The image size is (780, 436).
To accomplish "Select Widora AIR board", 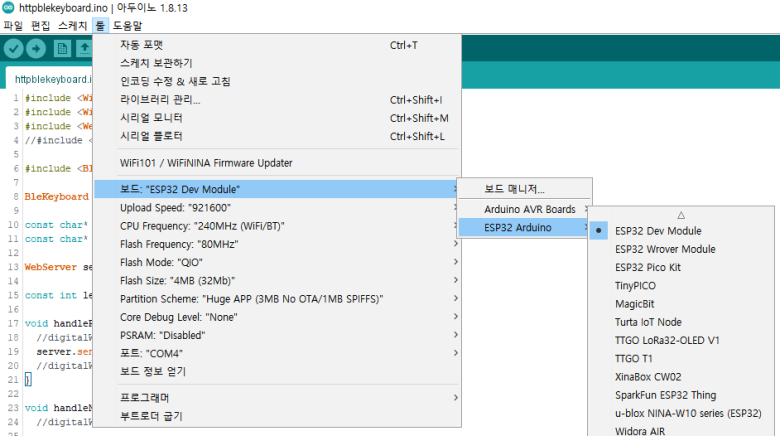I will click(x=682, y=431).
